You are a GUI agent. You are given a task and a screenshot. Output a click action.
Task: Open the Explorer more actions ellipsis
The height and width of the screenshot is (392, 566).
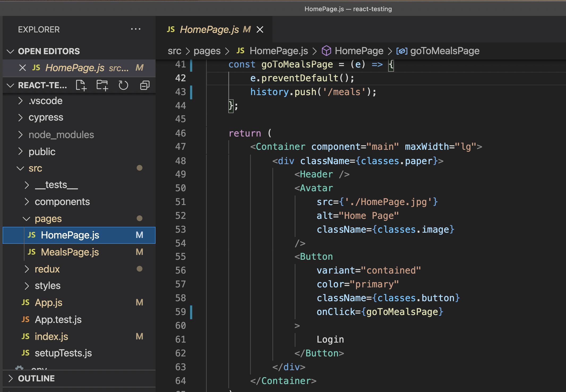point(136,29)
